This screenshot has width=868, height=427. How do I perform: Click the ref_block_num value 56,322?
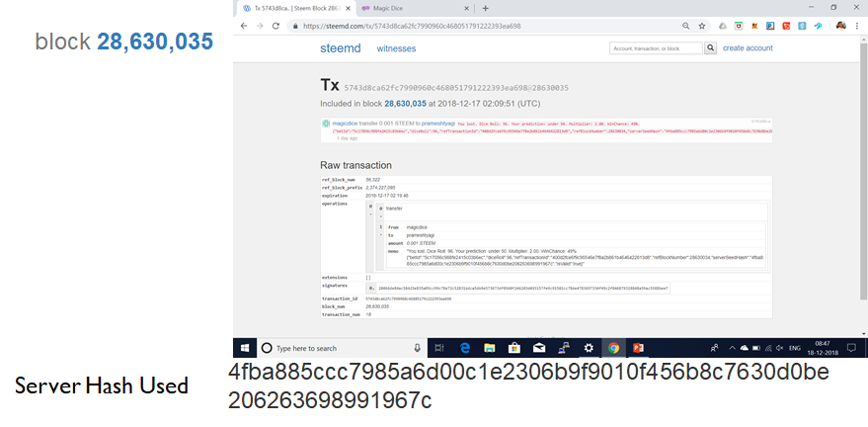click(373, 180)
